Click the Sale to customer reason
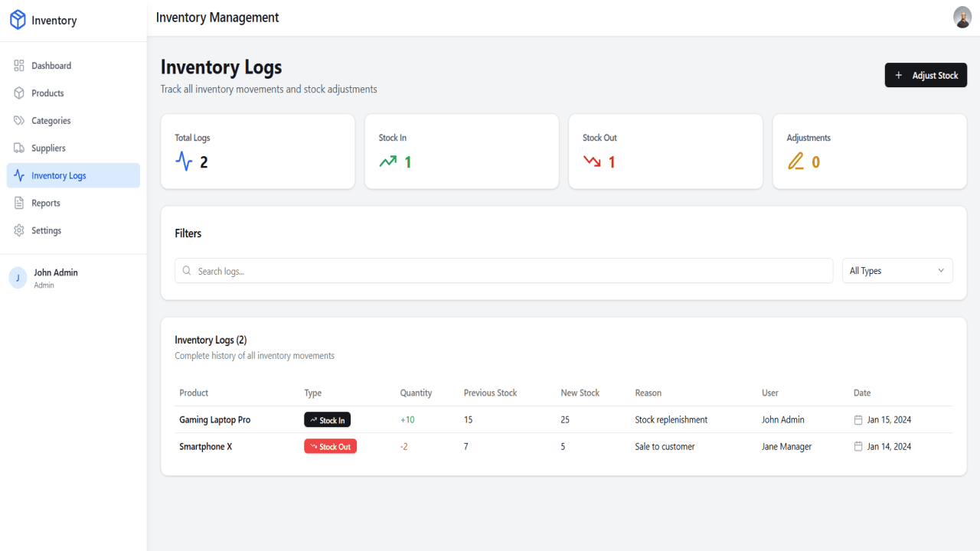Image resolution: width=980 pixels, height=551 pixels. [665, 446]
